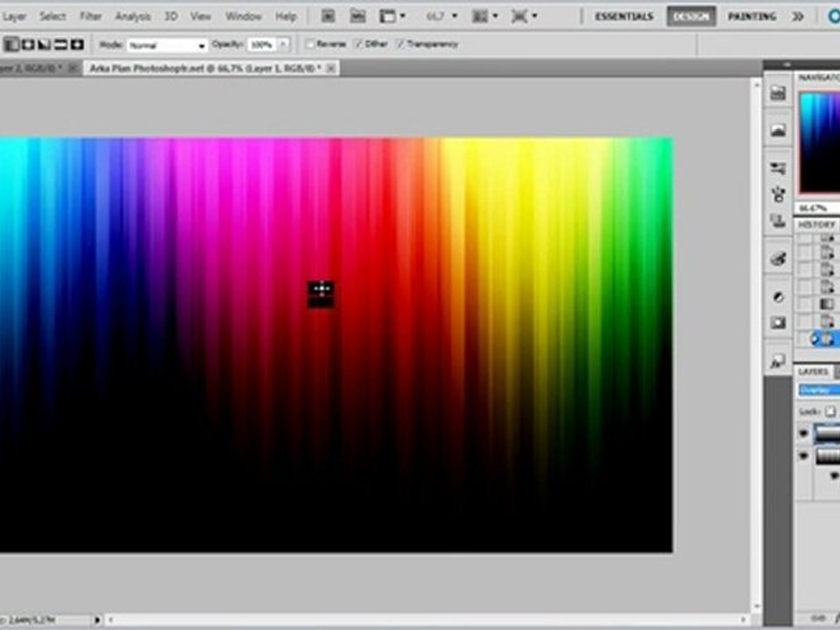Viewport: 840px width, 630px height.
Task: Switch to the History panel tab
Action: [817, 225]
